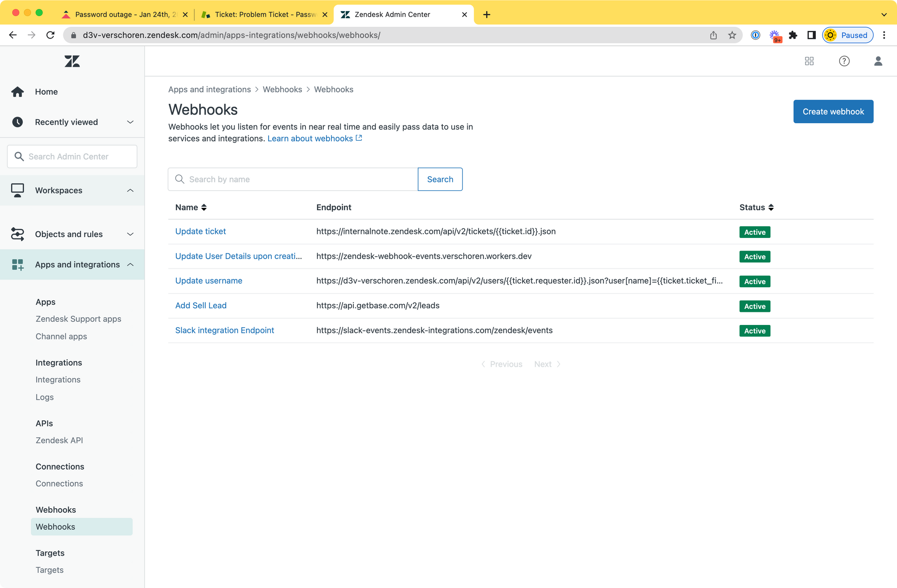897x588 pixels.
Task: Collapse the Workspaces section
Action: click(x=72, y=190)
